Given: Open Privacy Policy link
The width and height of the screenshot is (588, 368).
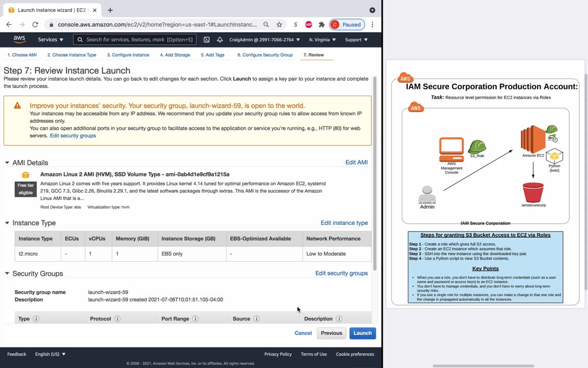Looking at the screenshot, I should [x=278, y=354].
